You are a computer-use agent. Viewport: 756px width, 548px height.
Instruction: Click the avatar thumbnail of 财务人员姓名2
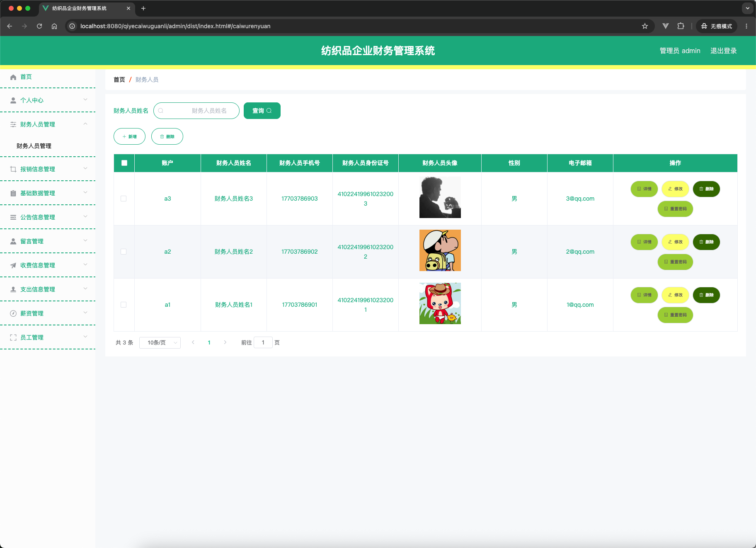(x=440, y=250)
